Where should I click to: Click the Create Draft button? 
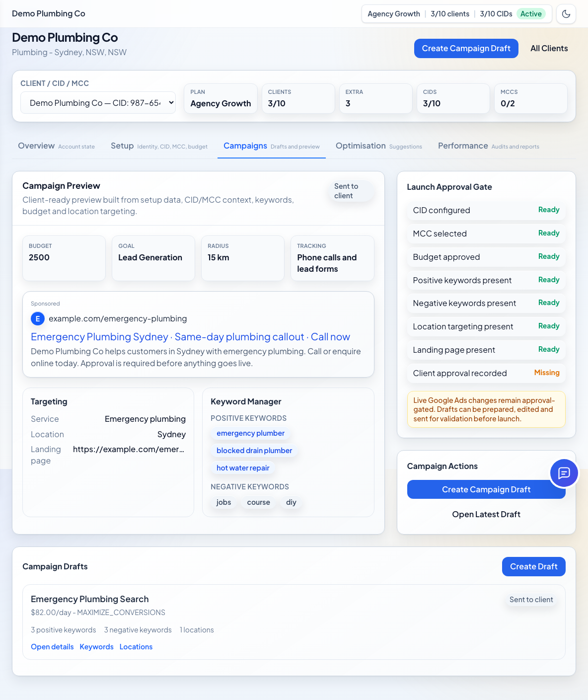tap(534, 566)
